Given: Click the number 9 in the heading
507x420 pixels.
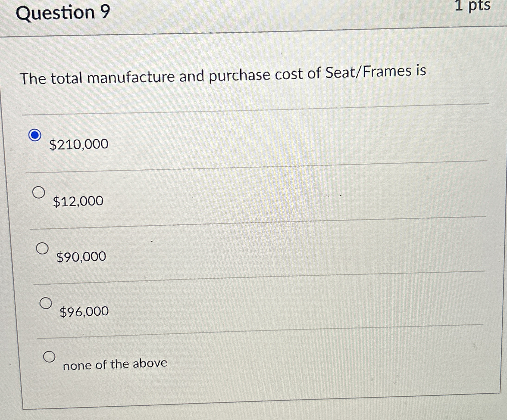Looking at the screenshot, I should (x=105, y=12).
